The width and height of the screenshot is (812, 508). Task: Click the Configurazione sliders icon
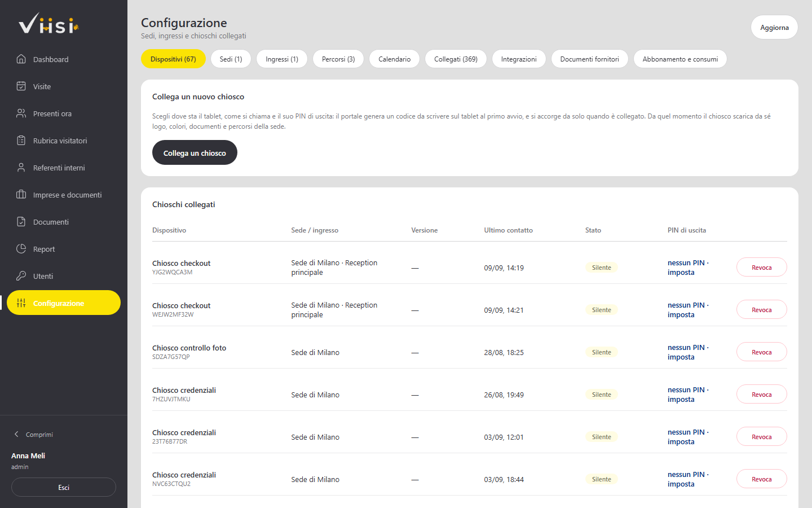coord(21,303)
